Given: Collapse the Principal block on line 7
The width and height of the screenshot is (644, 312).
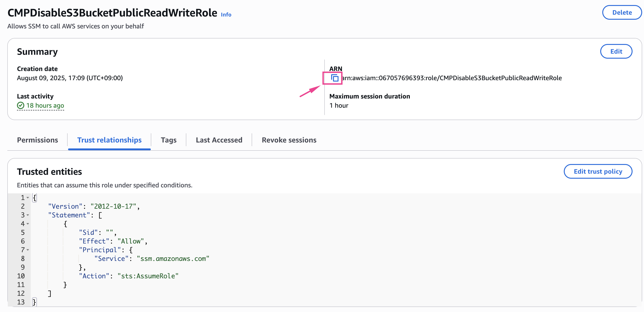Looking at the screenshot, I should (28, 250).
